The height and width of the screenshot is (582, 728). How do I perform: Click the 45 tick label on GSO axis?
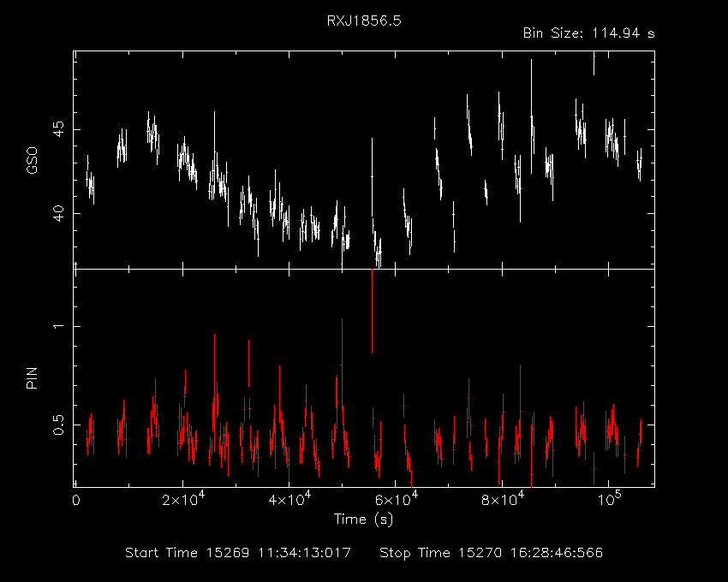pyautogui.click(x=58, y=129)
